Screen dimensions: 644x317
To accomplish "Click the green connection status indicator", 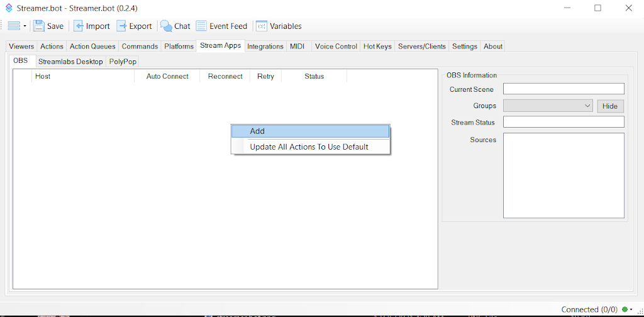I will (x=625, y=309).
